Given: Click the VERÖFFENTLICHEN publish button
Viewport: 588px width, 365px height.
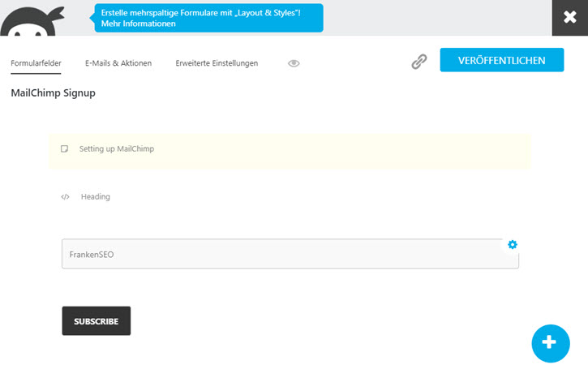Looking at the screenshot, I should pos(502,60).
